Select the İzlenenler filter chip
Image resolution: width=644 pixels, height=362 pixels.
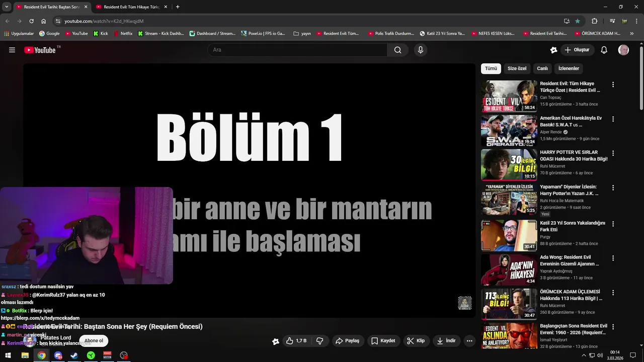click(569, 68)
